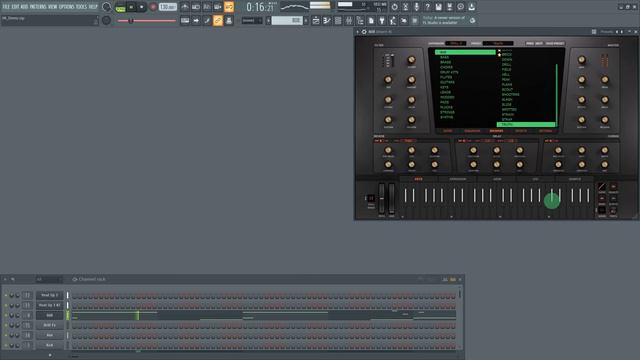This screenshot has width=640, height=360.
Task: Go to next preset arrow in plugin title bar
Action: 622,31
